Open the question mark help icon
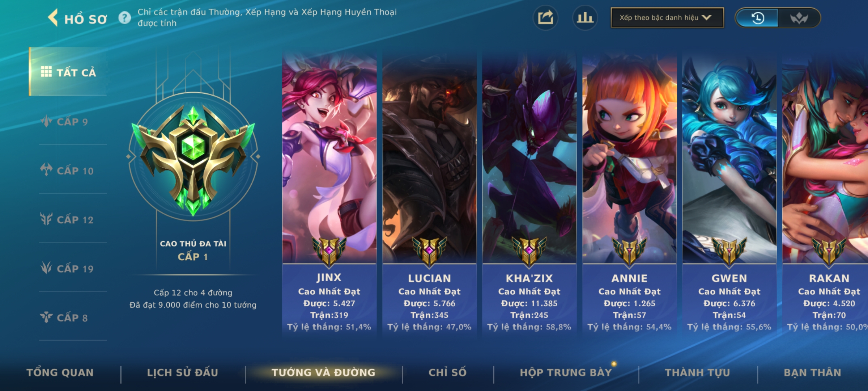The image size is (868, 391). pos(125,18)
